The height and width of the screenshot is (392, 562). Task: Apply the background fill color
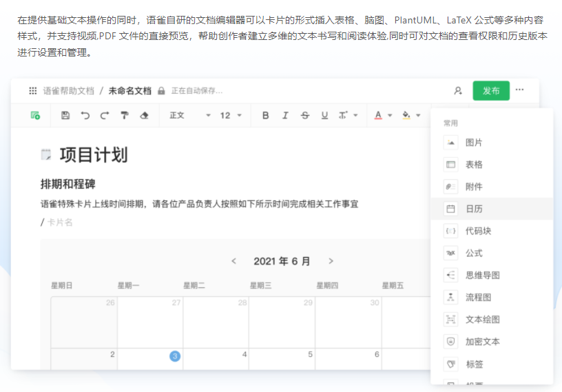tap(406, 116)
